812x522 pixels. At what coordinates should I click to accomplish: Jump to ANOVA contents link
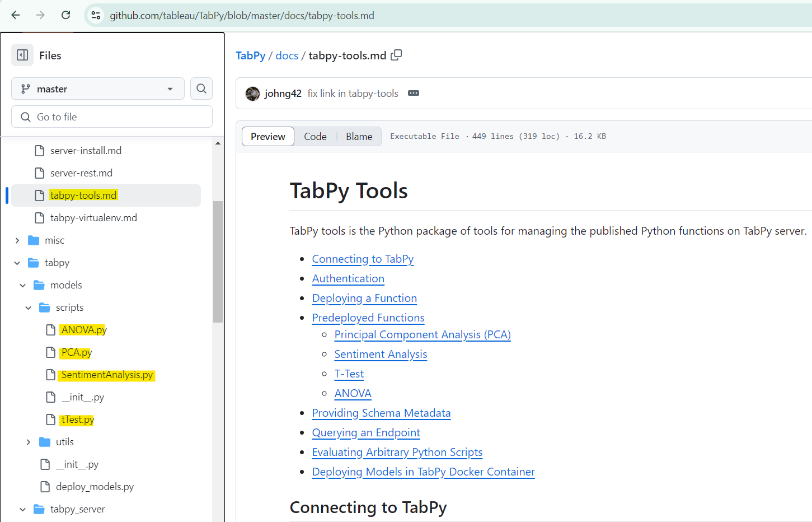click(353, 393)
